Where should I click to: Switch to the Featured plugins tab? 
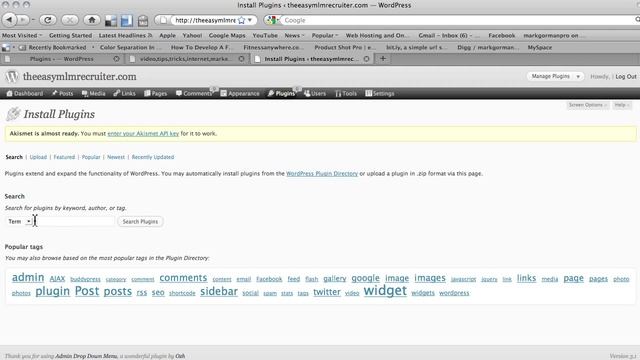click(64, 157)
